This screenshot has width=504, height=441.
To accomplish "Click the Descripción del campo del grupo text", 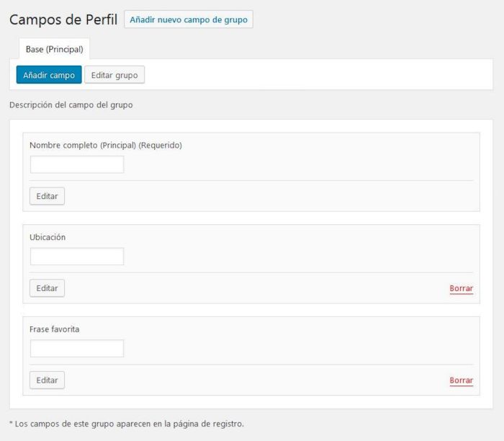I will pyautogui.click(x=71, y=105).
